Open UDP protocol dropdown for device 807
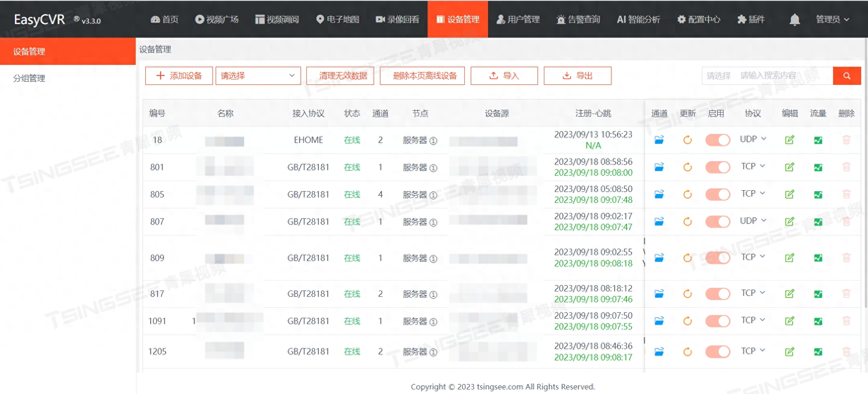Image resolution: width=868 pixels, height=394 pixels. (x=753, y=221)
